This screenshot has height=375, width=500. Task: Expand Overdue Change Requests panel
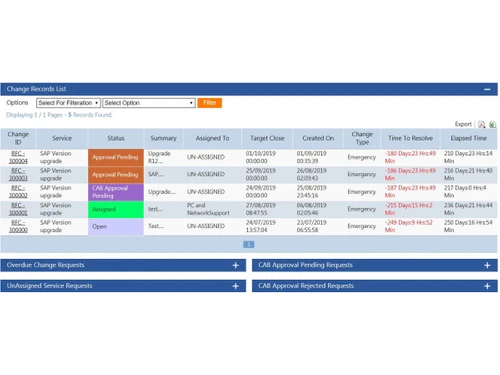click(236, 265)
